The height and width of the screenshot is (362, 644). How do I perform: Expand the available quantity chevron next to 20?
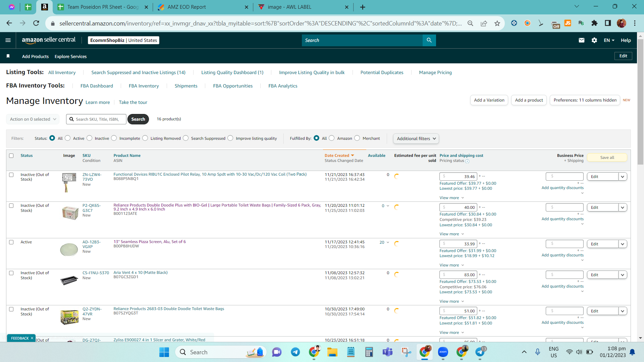(388, 242)
